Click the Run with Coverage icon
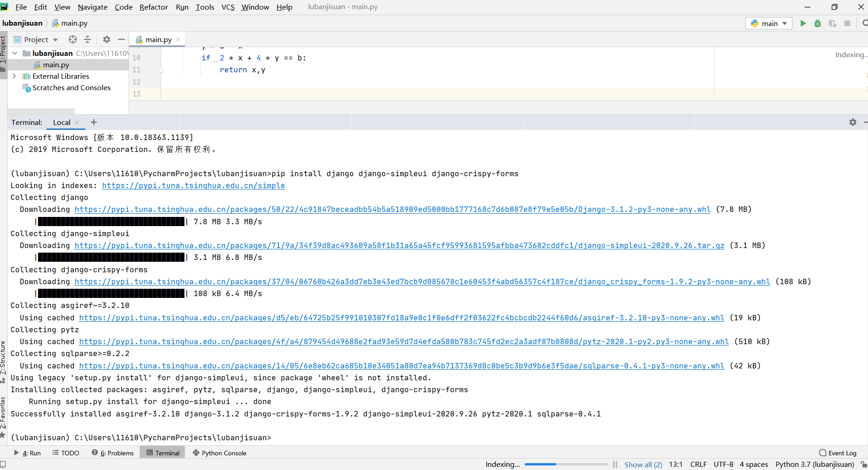The height and width of the screenshot is (470, 868). [832, 23]
